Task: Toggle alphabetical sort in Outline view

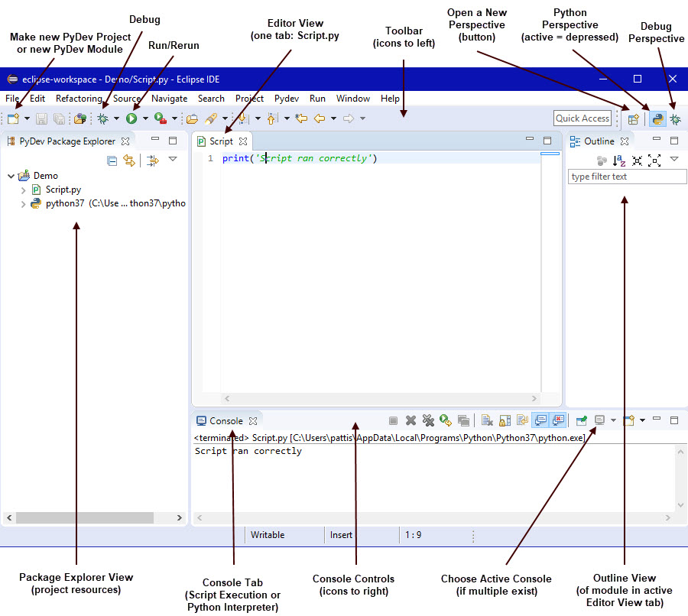Action: pos(619,160)
